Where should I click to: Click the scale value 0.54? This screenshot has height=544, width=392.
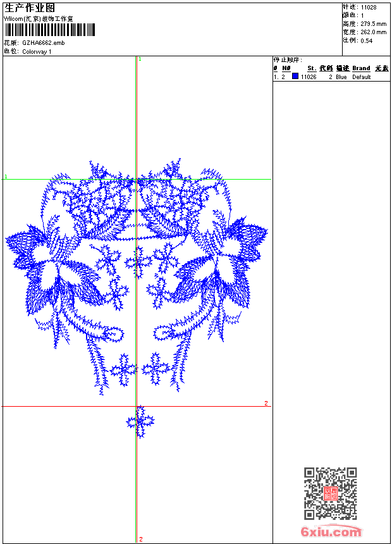[367, 40]
